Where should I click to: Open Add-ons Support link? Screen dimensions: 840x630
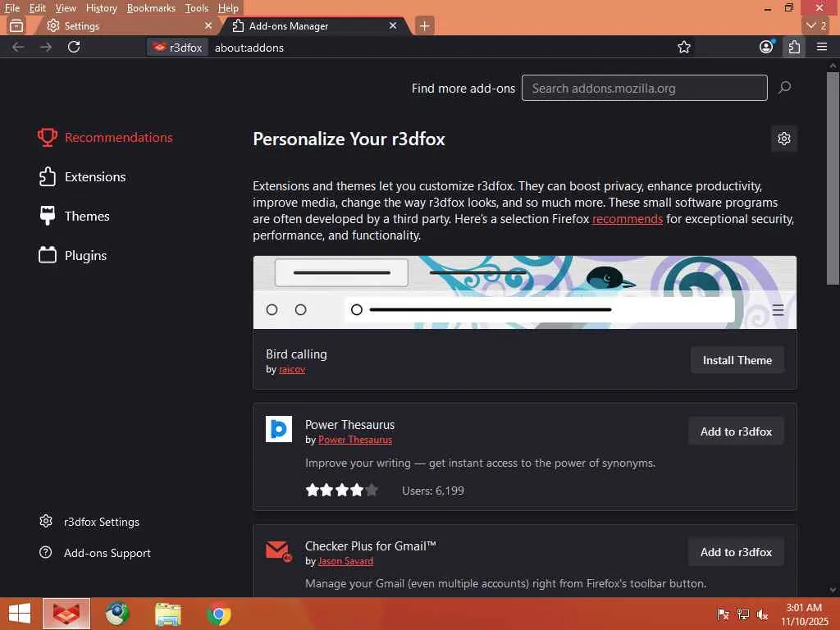pyautogui.click(x=95, y=552)
